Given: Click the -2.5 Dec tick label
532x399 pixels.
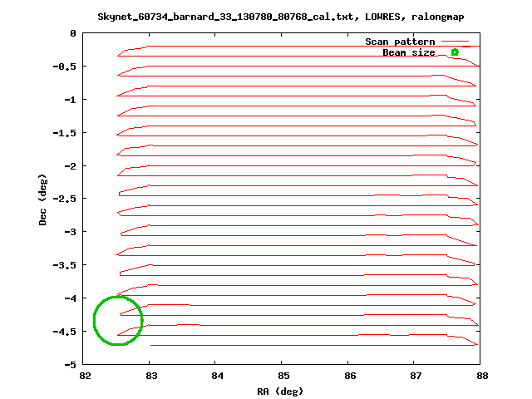Looking at the screenshot, I should pyautogui.click(x=65, y=199).
